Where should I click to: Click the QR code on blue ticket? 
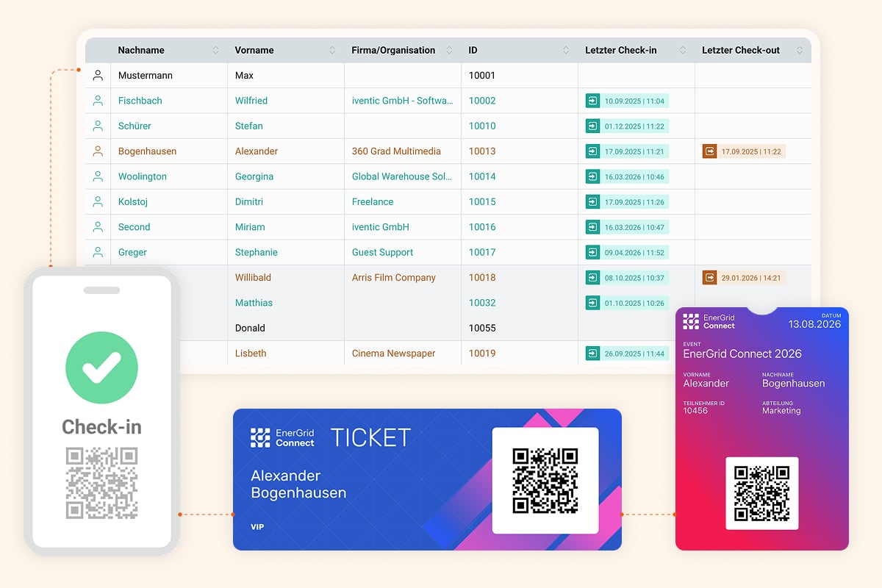545,481
